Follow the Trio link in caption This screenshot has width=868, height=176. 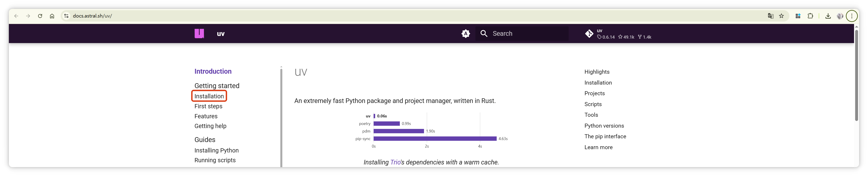395,162
